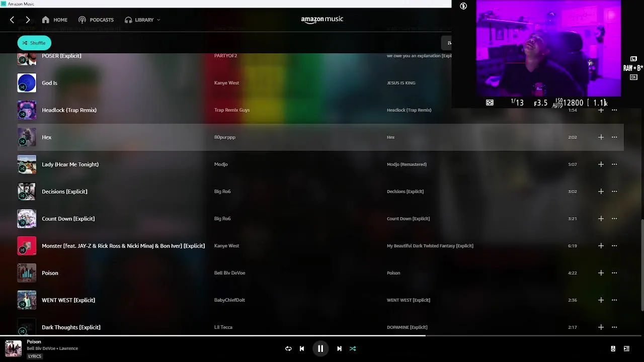The image size is (644, 362).
Task: Open more options for Monster track
Action: [x=614, y=246]
